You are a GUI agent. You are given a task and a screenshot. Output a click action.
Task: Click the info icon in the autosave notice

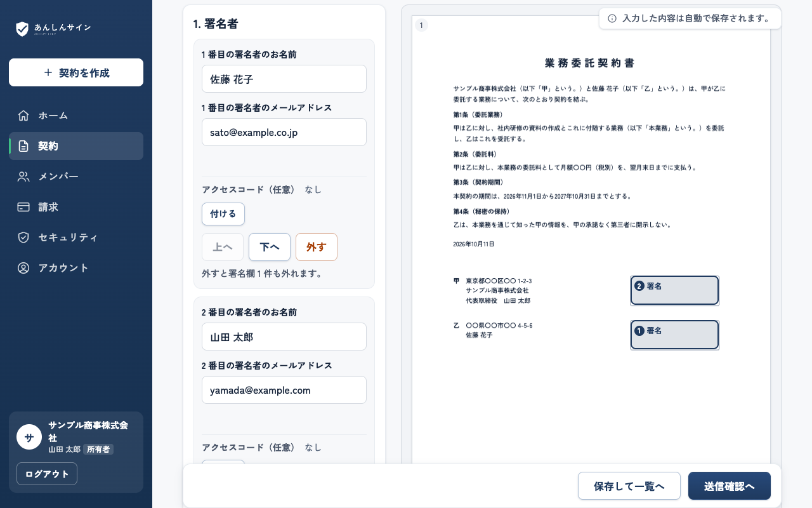point(612,18)
